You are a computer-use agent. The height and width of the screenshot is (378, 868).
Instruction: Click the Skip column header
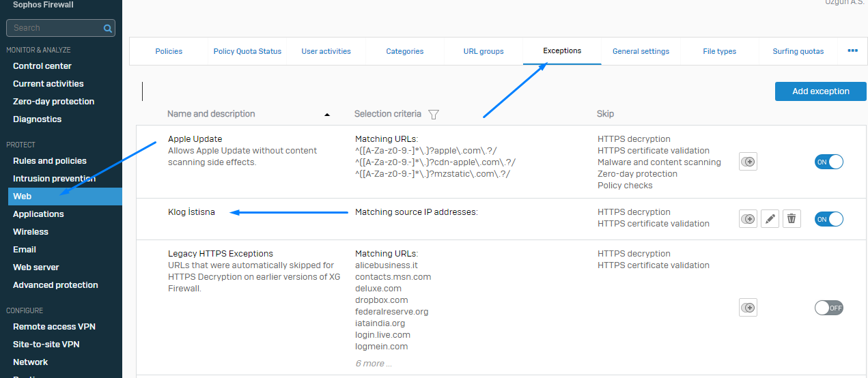pyautogui.click(x=605, y=114)
